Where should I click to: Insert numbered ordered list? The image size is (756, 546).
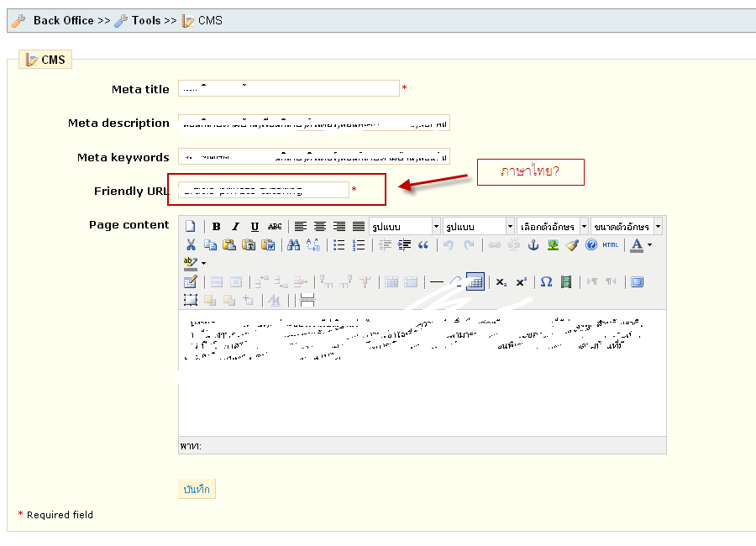pos(358,245)
